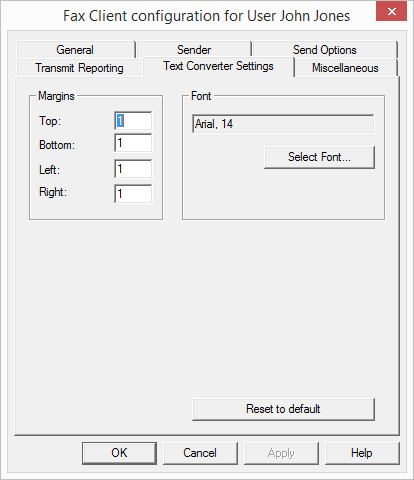Click the Font group box label
Viewport: 414px width, 480px height.
(x=201, y=96)
